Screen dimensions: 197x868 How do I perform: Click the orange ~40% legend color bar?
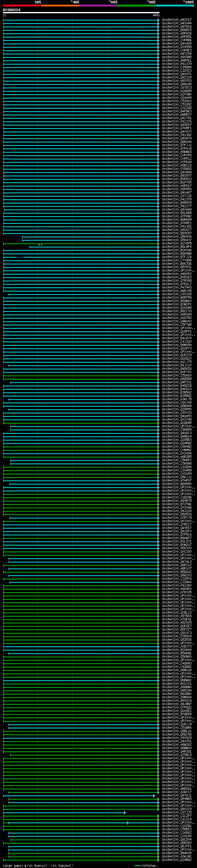[x=60, y=6]
